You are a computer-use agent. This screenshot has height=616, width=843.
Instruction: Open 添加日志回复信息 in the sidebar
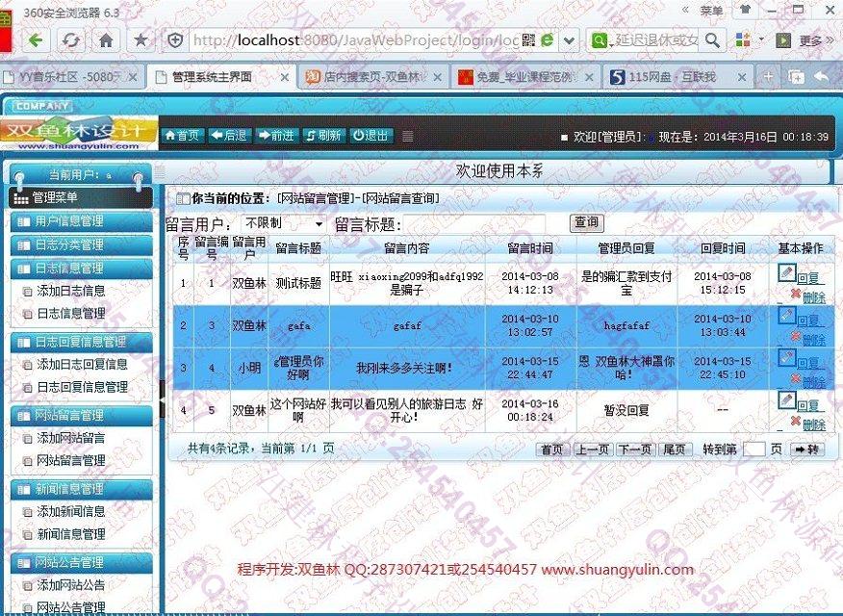coord(82,365)
